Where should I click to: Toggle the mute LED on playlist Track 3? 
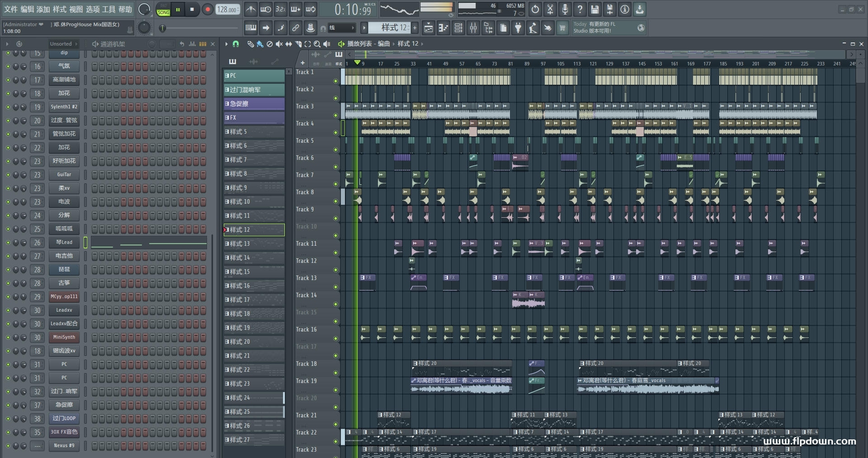pos(335,116)
